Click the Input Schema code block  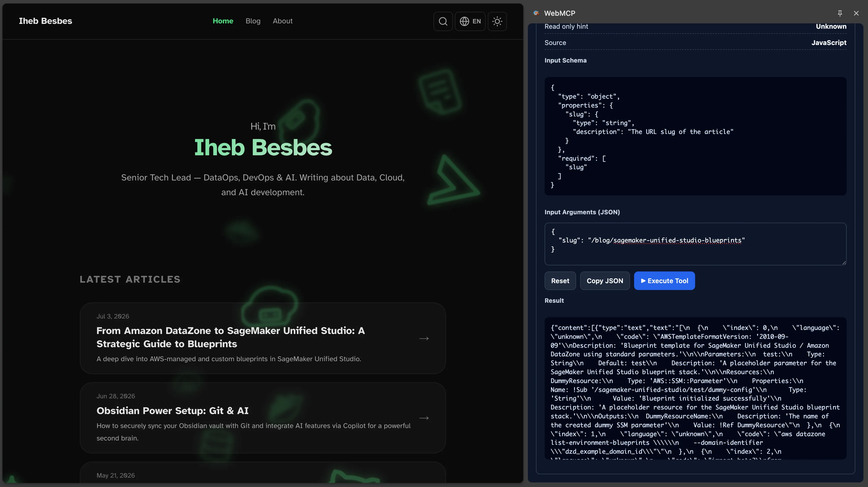[695, 136]
